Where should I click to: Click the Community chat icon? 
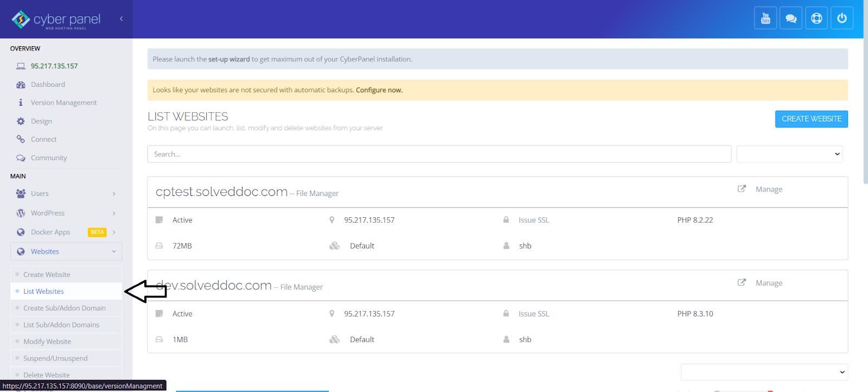(21, 158)
